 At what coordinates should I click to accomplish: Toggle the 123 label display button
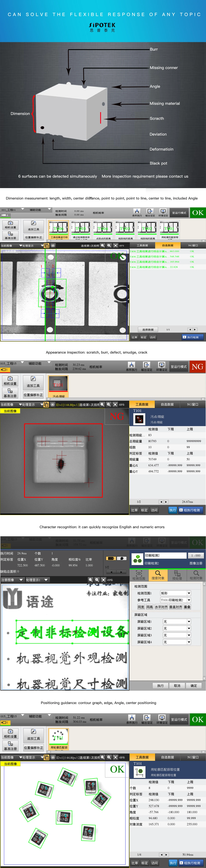coord(111,558)
